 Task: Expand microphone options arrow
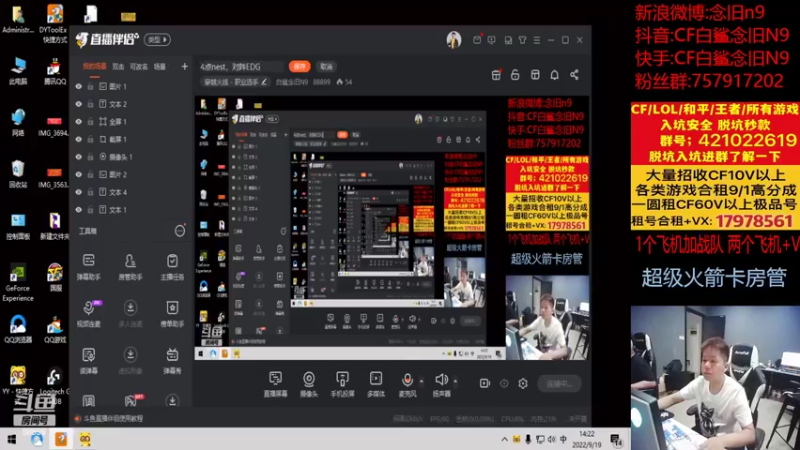click(421, 381)
